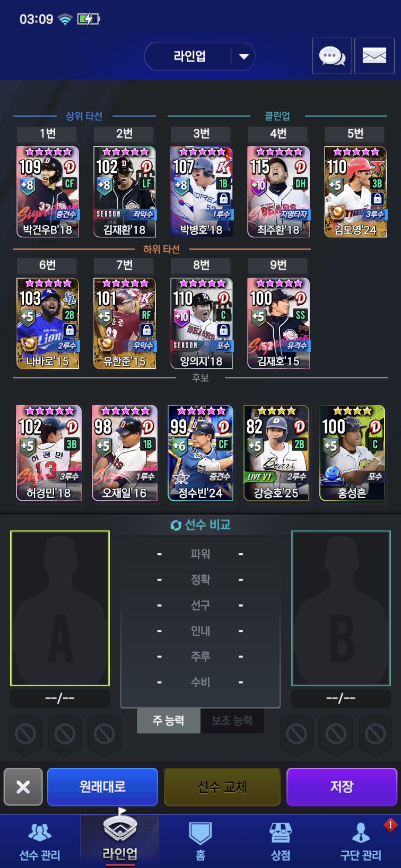Image resolution: width=401 pixels, height=868 pixels.
Task: Switch to the 보조 능력 tab
Action: pyautogui.click(x=232, y=721)
